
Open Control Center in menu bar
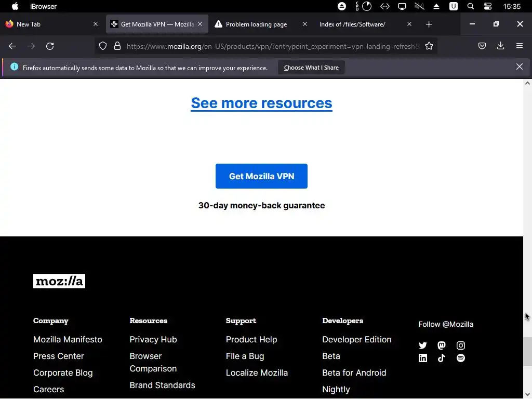pos(488,6)
